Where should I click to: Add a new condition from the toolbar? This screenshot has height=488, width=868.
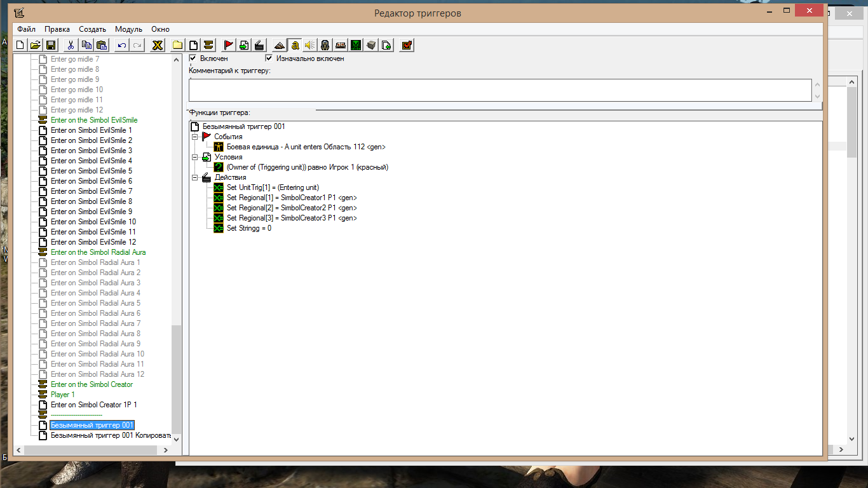pyautogui.click(x=244, y=44)
